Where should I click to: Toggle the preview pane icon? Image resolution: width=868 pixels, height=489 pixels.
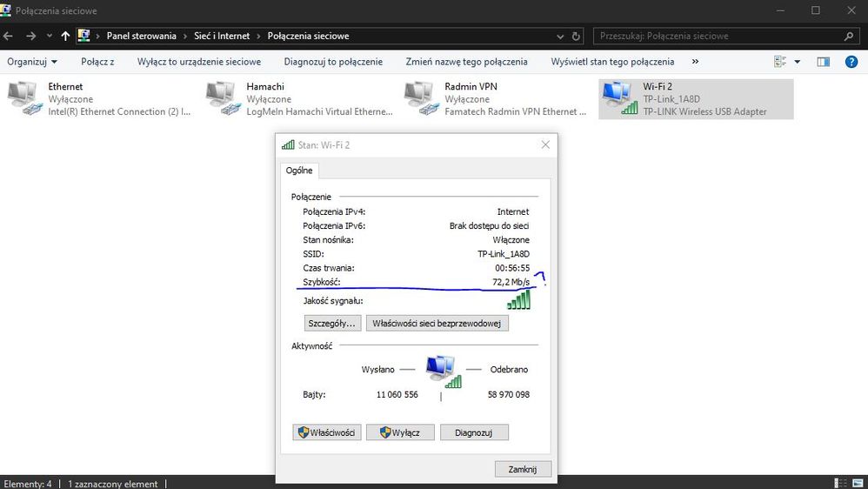point(824,62)
